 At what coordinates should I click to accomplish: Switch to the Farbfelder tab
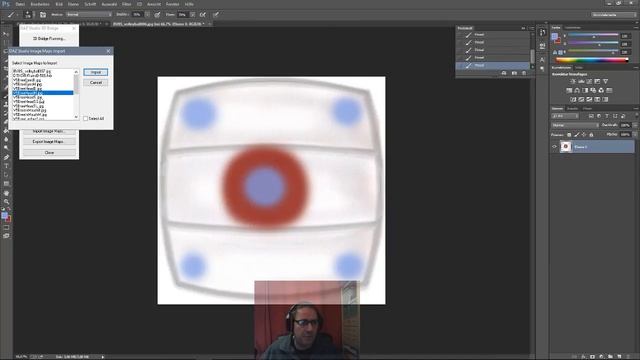click(573, 28)
